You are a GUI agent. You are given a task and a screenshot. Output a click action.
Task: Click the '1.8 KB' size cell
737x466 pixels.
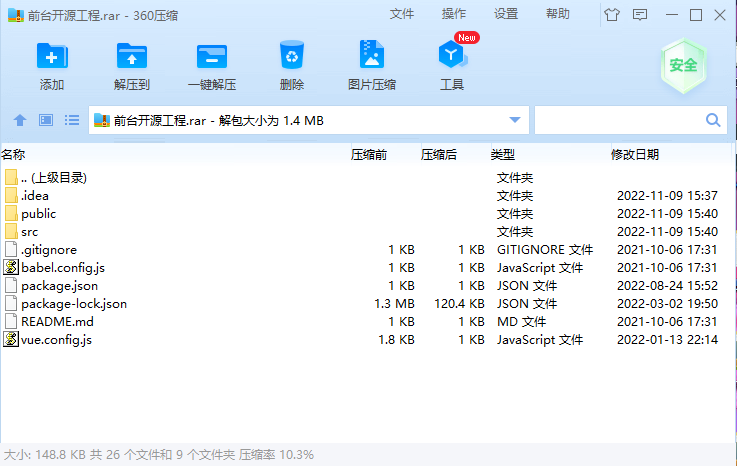tap(396, 340)
